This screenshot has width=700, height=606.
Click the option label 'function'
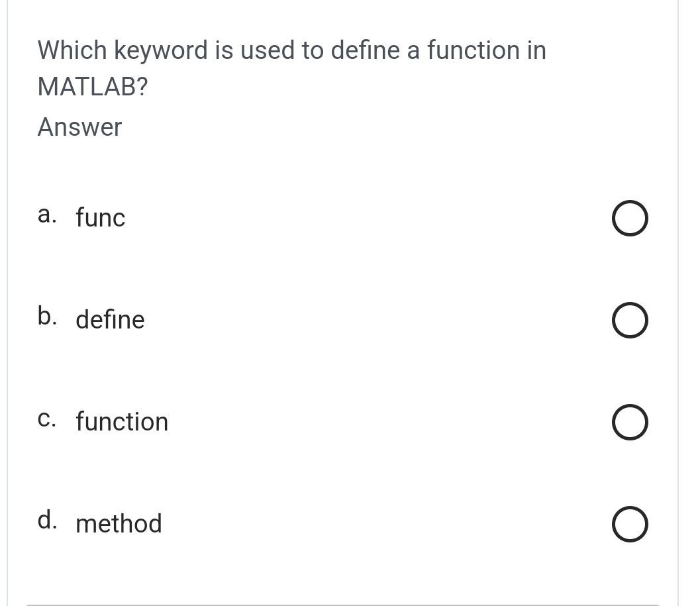[122, 422]
